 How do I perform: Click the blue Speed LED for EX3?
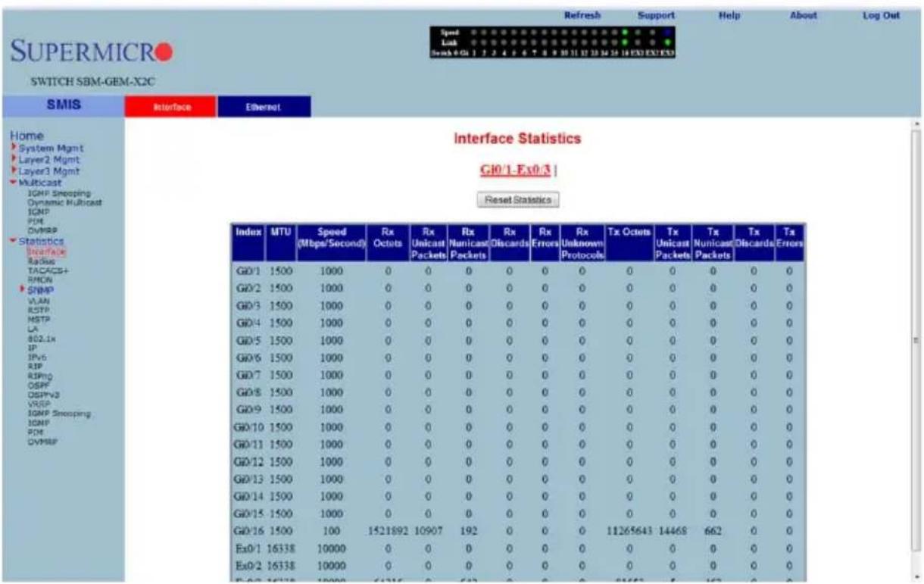point(668,33)
